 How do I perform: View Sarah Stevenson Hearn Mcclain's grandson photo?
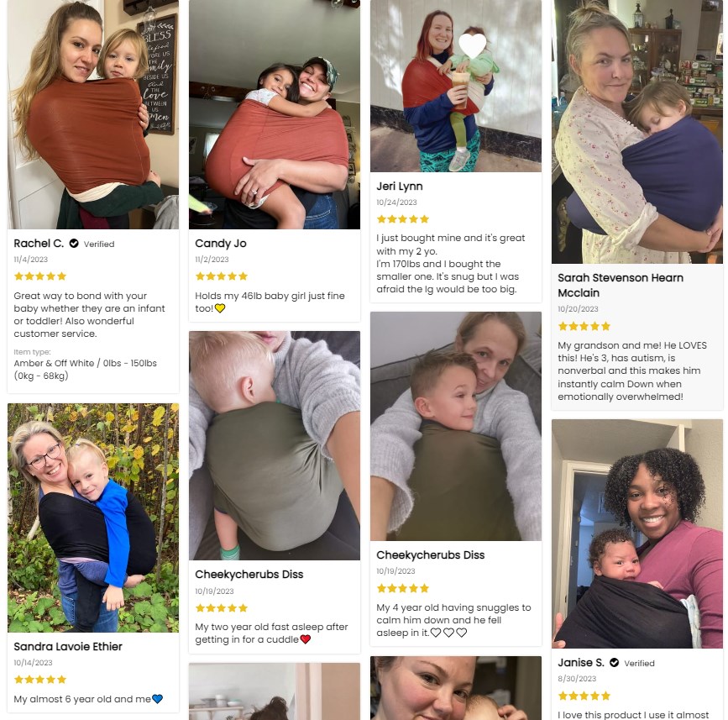pyautogui.click(x=637, y=131)
